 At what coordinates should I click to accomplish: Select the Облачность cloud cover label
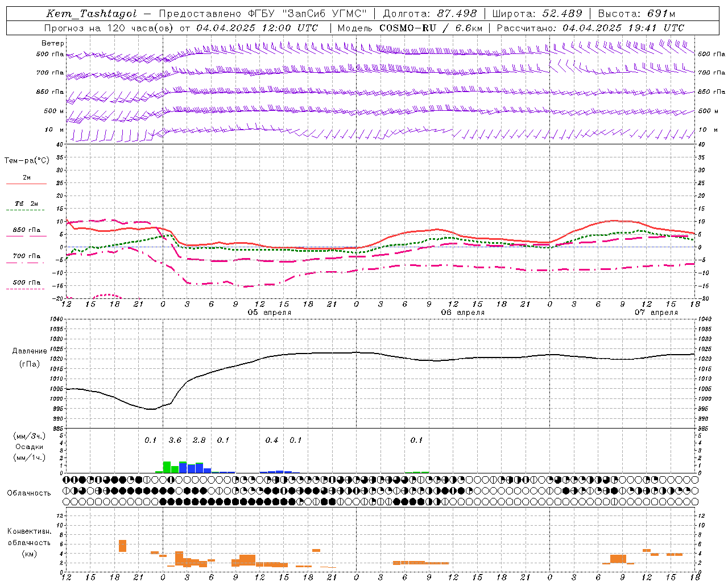click(x=29, y=493)
